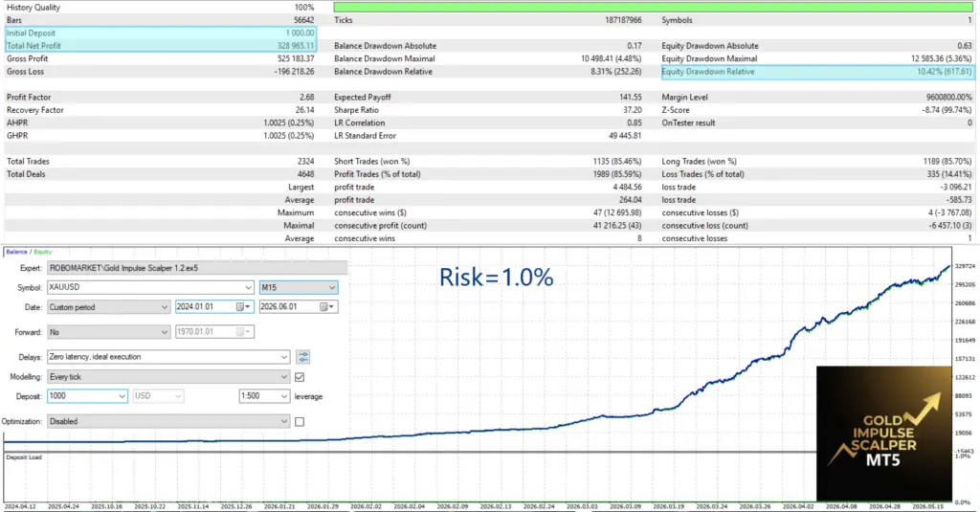Click the Equity Drawdown Relative label
The height and width of the screenshot is (512, 980).
[708, 72]
